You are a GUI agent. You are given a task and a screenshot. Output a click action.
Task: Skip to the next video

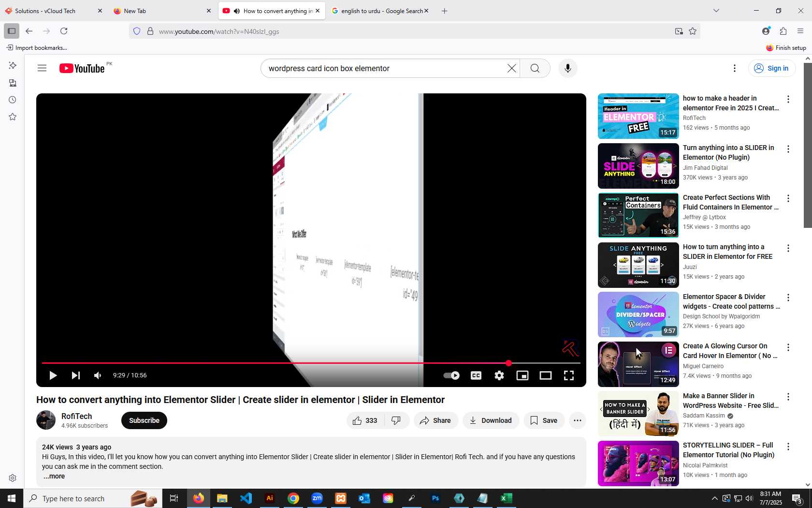tap(76, 375)
